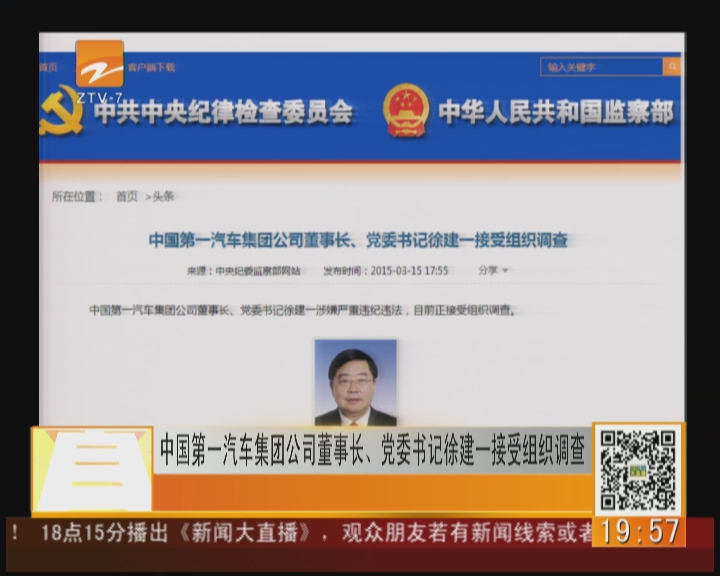The width and height of the screenshot is (720, 576).
Task: Click the 首页 breadcrumb link
Action: [x=127, y=197]
